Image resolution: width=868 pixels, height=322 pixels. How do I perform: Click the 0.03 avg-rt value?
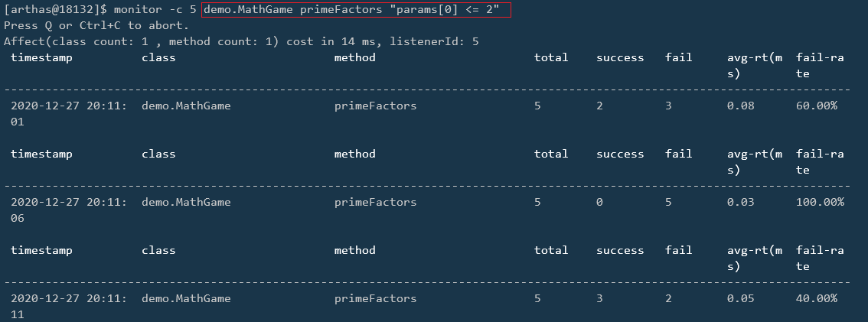740,202
